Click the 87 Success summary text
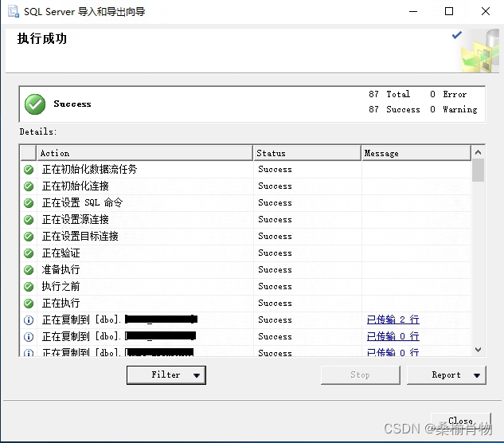504x443 pixels. tap(394, 109)
